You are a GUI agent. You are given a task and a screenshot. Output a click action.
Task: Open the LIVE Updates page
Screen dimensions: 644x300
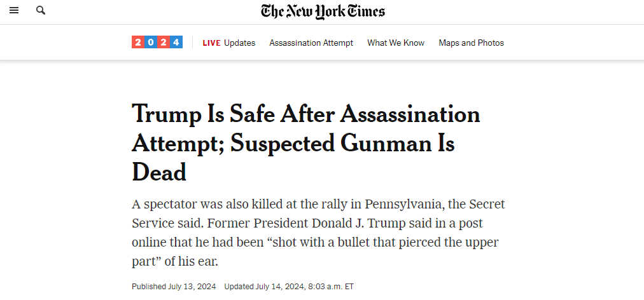(228, 43)
